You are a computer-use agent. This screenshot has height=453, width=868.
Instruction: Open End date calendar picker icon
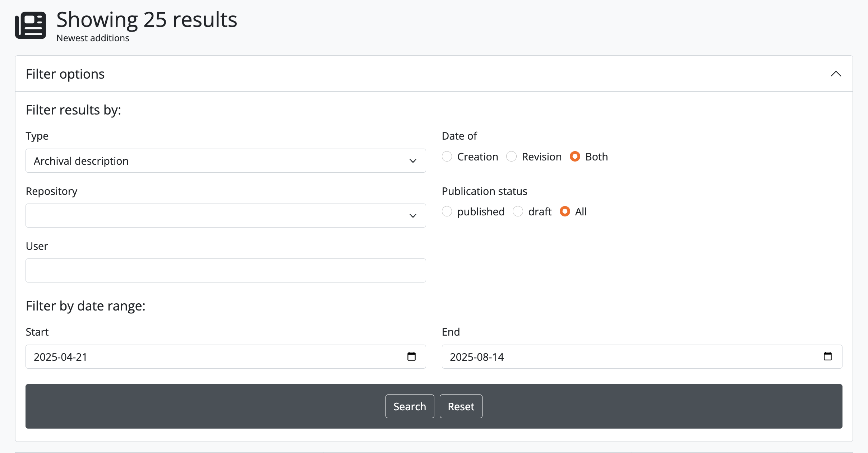(827, 356)
